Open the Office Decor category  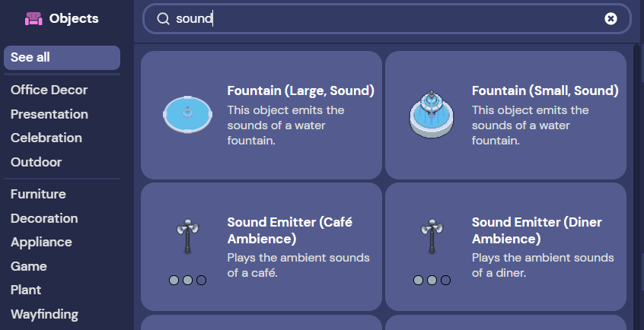(x=49, y=90)
